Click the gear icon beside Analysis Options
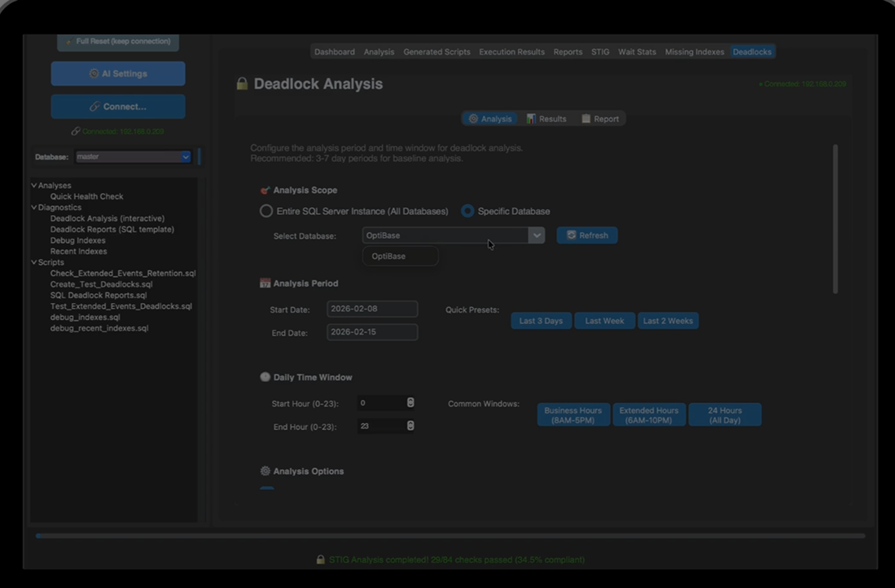Screen dimensions: 895x588 coord(265,471)
